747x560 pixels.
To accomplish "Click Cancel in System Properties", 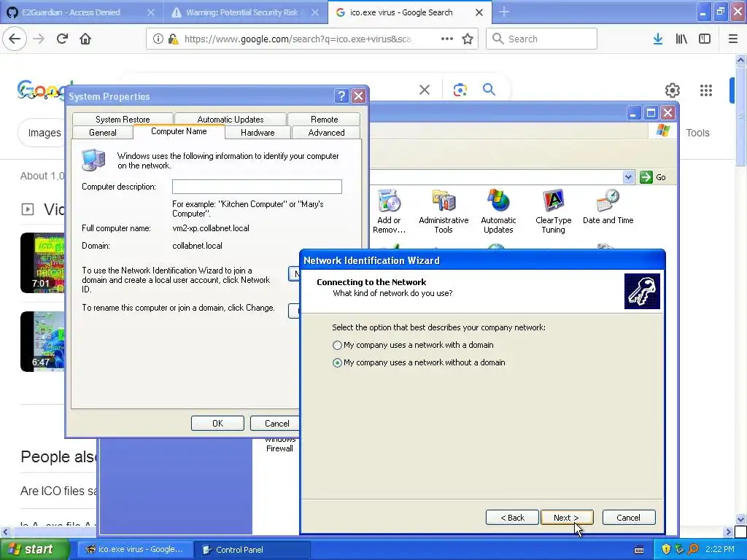I will click(276, 424).
